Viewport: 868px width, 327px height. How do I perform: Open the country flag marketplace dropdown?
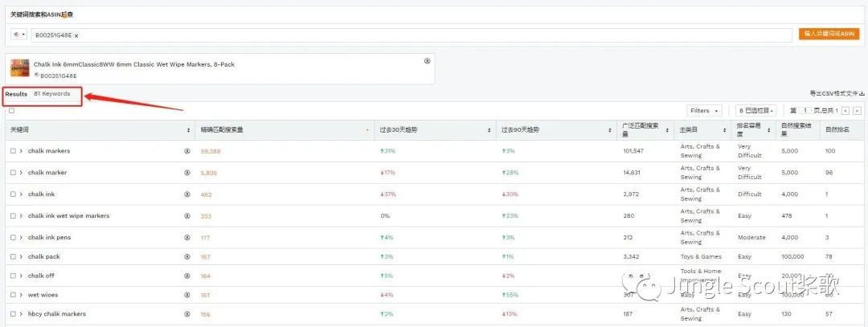[20, 35]
